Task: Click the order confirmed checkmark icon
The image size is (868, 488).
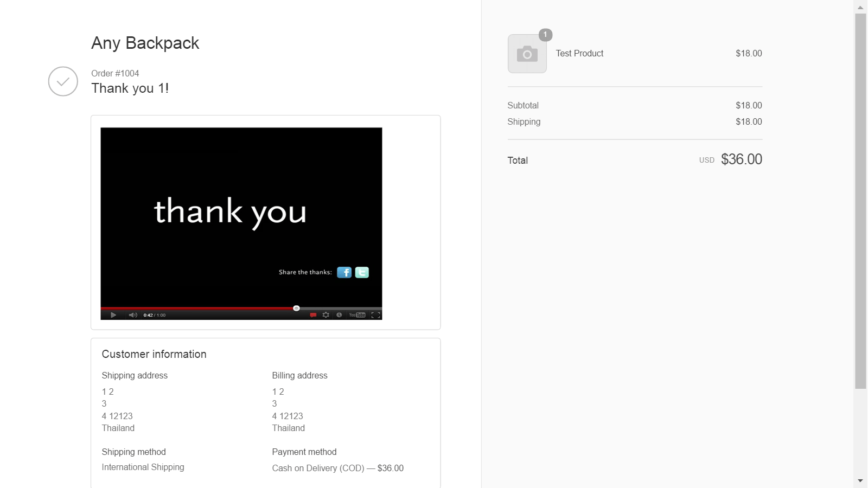Action: [x=63, y=81]
